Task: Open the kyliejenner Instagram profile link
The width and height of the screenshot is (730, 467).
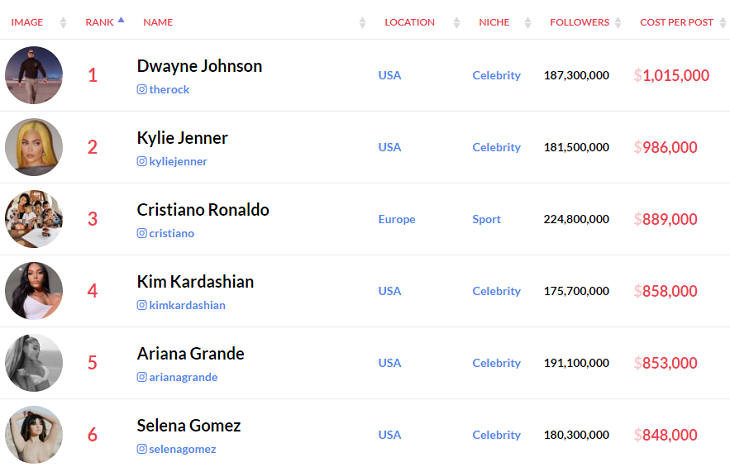Action: pyautogui.click(x=178, y=162)
